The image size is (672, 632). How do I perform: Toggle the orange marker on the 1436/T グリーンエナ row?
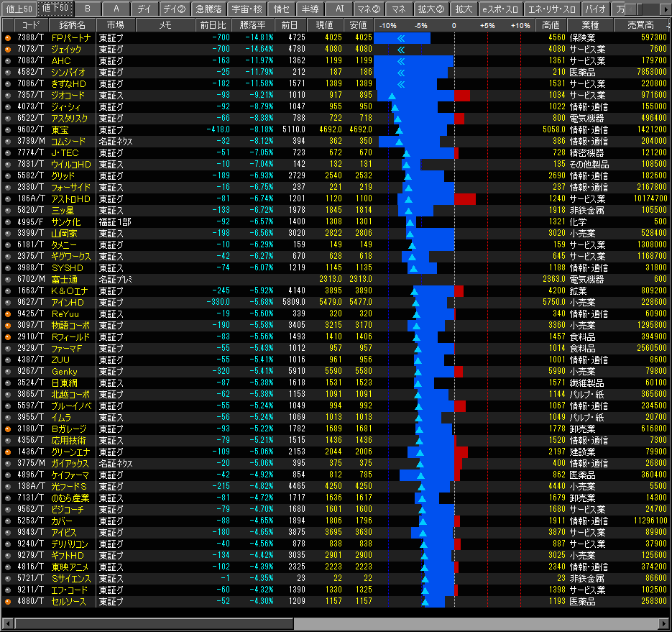[7, 452]
